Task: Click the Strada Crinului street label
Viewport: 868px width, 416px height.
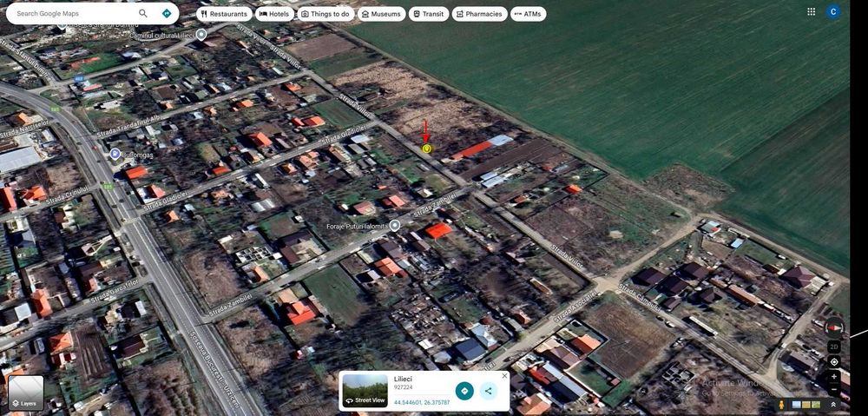Action: pos(65,196)
